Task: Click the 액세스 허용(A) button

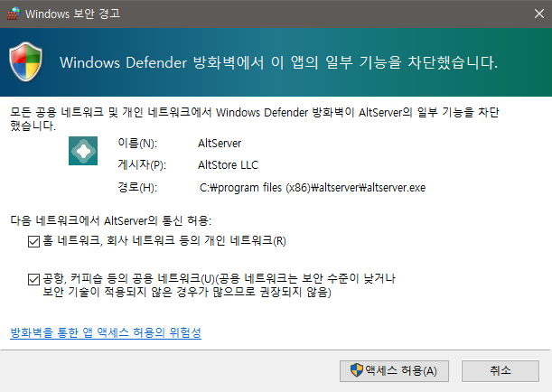Action: [x=394, y=371]
